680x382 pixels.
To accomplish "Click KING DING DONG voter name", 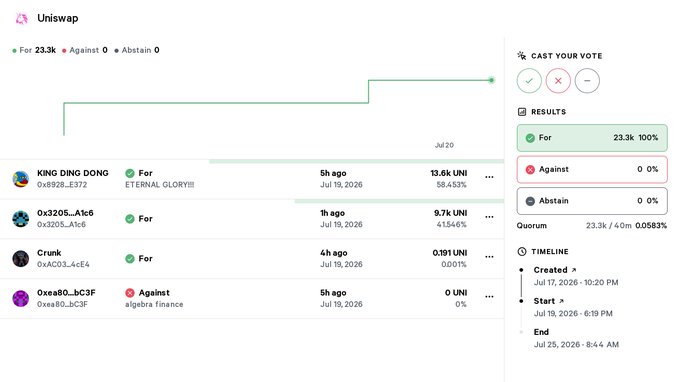I will coord(73,173).
